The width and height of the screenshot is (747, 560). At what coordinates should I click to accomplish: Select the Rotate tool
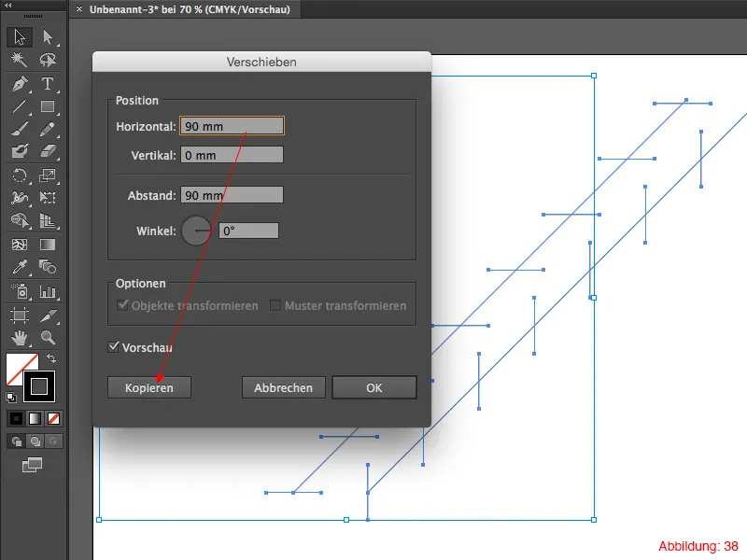20,175
